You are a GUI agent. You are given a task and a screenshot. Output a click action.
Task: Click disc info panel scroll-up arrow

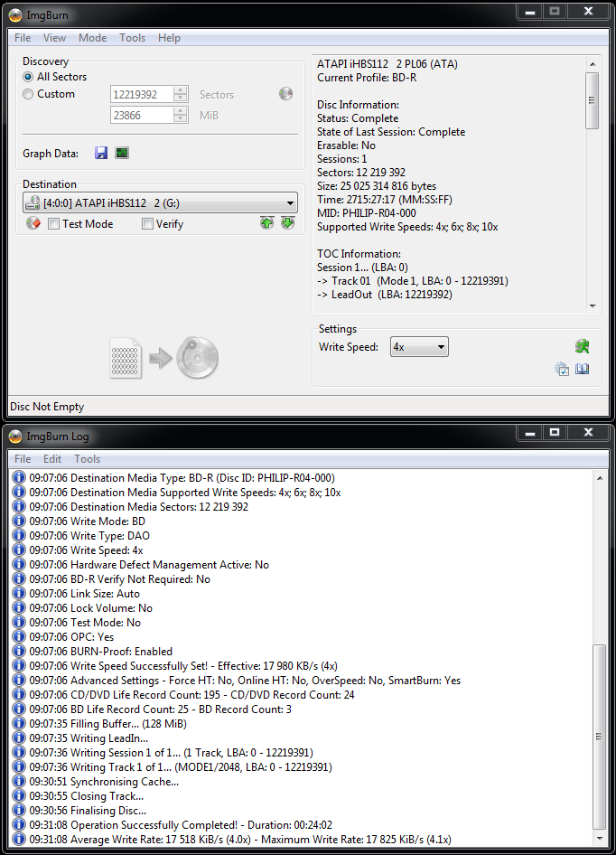pos(593,64)
